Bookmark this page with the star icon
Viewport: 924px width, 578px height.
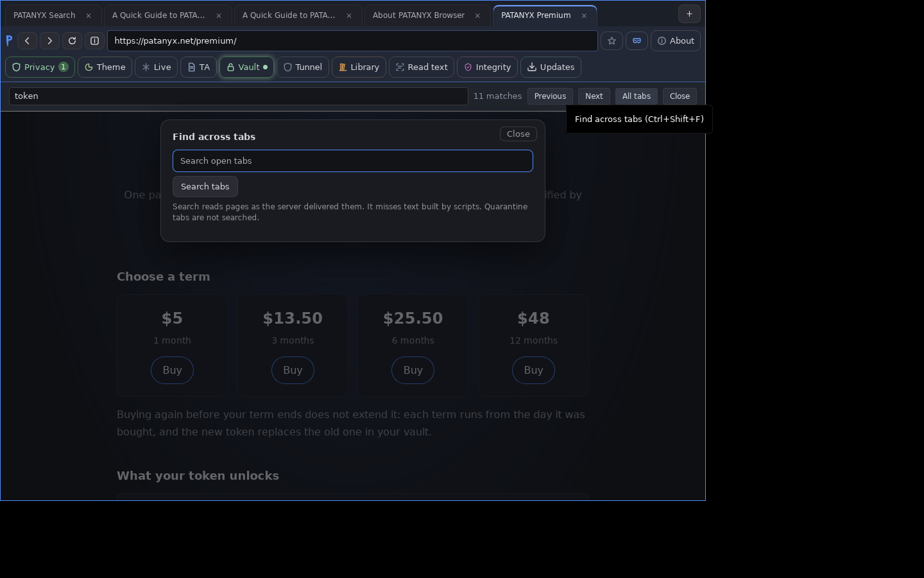coord(612,40)
